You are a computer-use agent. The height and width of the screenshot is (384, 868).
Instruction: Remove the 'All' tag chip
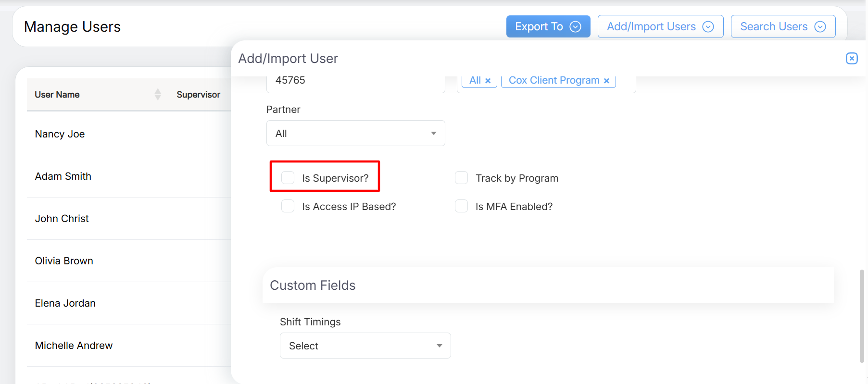pos(488,81)
